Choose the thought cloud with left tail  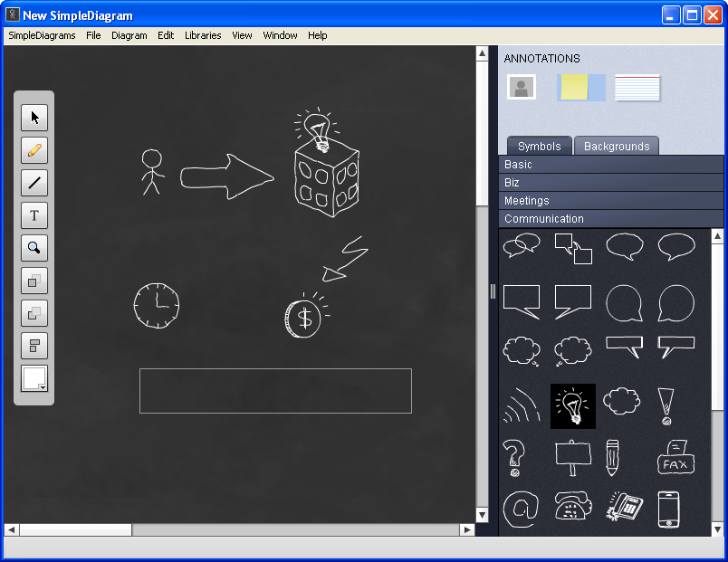tap(573, 351)
